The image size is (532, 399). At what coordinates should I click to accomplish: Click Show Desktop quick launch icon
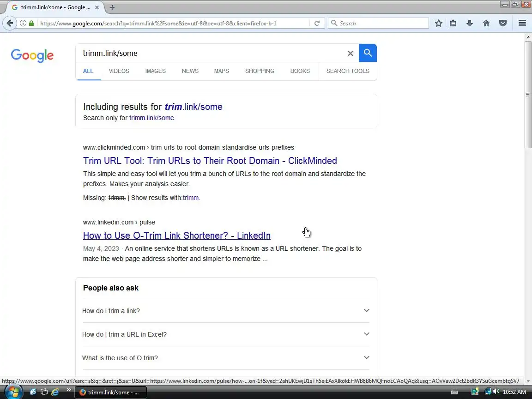[x=44, y=392]
